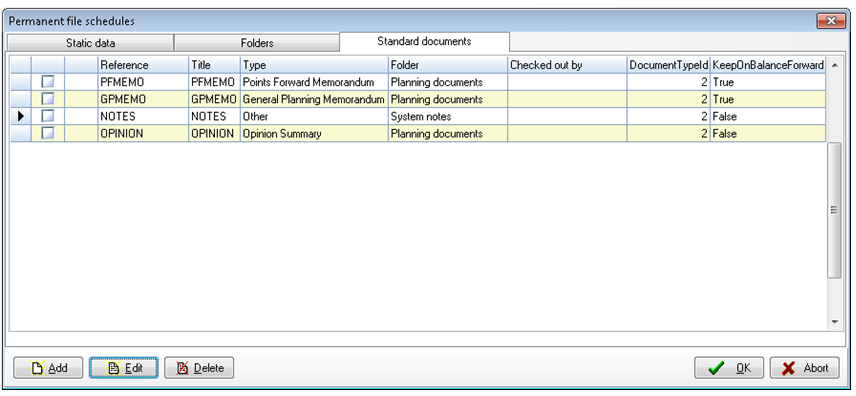The height and width of the screenshot is (396, 856).
Task: Select the OPINION reference cell
Action: [x=143, y=133]
